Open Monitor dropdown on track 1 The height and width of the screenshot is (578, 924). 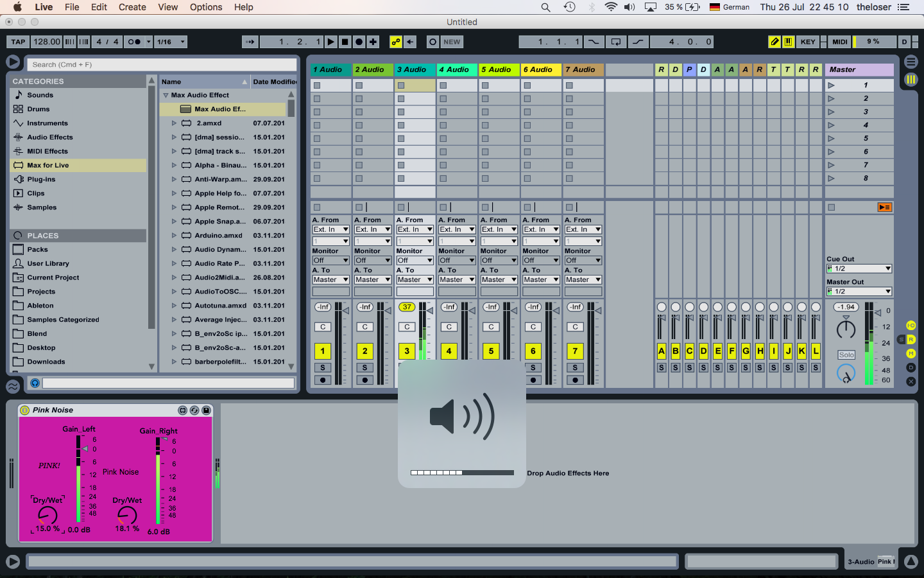[330, 261]
